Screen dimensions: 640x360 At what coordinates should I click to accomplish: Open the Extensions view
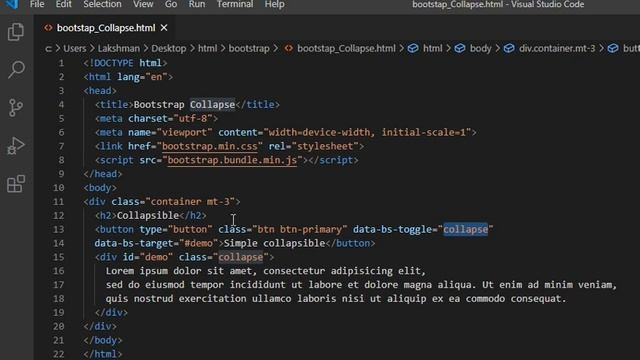(x=16, y=184)
